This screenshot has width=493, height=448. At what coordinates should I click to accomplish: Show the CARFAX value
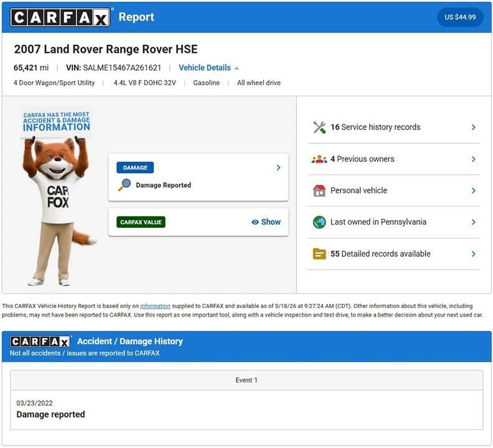266,222
